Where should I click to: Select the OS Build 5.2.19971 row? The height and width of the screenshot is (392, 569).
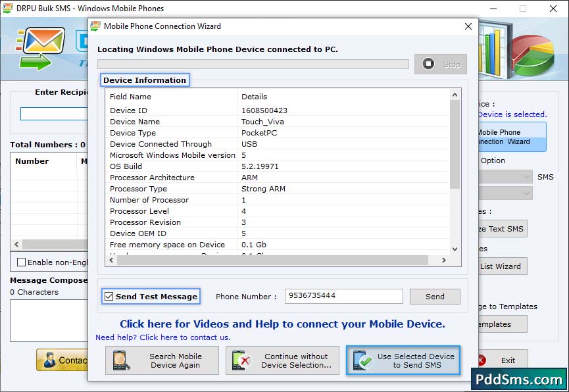tap(278, 166)
